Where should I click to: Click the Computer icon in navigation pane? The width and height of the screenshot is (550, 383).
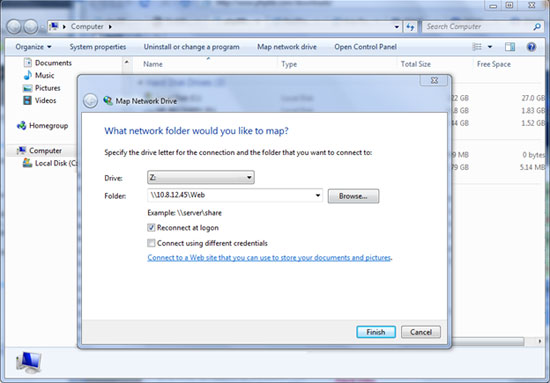[x=21, y=150]
